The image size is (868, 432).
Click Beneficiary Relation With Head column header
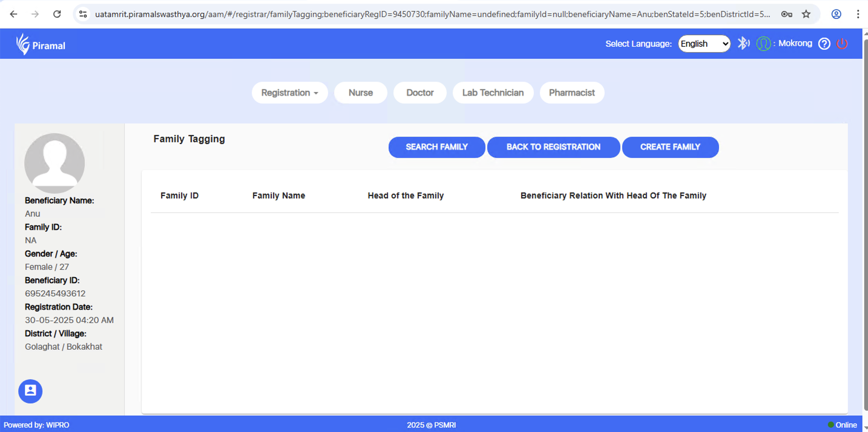[613, 195]
